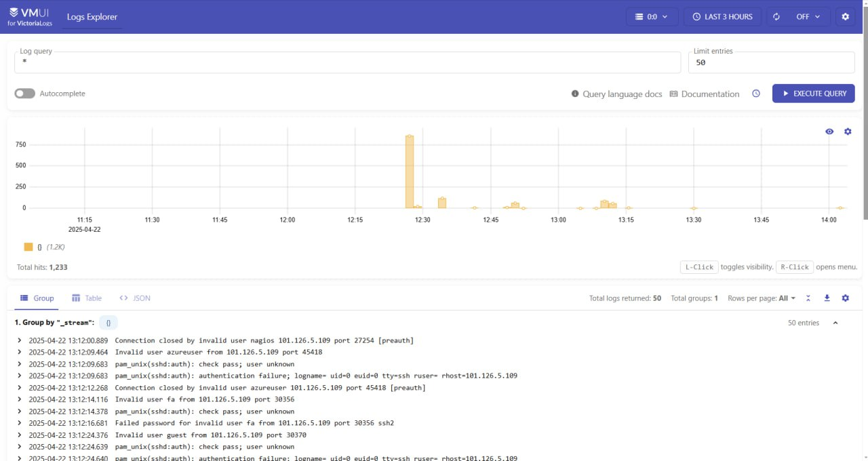Screen dimensions: 868x461
Task: Open Query language docs link
Action: [616, 94]
